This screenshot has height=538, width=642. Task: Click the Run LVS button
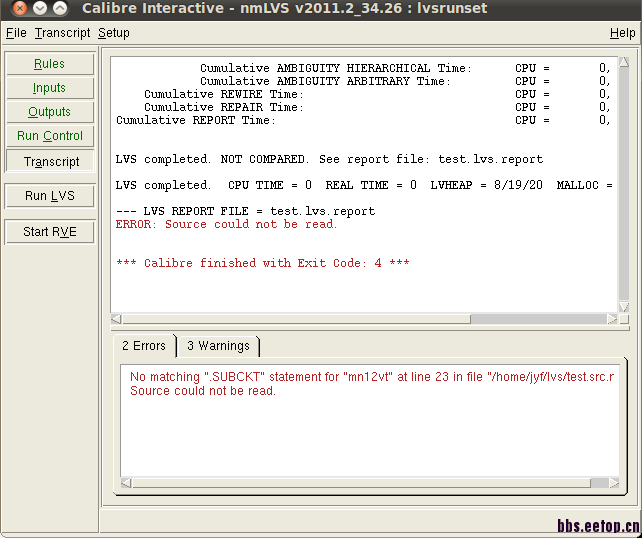click(50, 196)
